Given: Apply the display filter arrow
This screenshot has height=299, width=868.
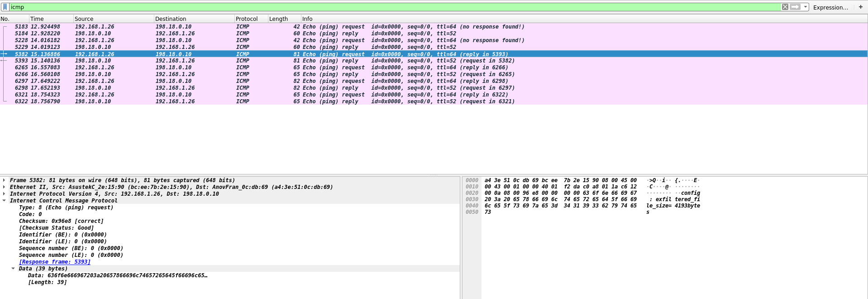Looking at the screenshot, I should [x=795, y=7].
